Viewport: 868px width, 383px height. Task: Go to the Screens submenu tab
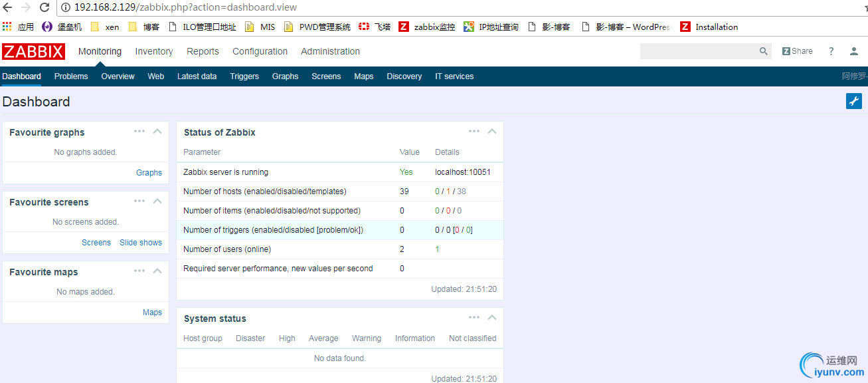coord(326,76)
